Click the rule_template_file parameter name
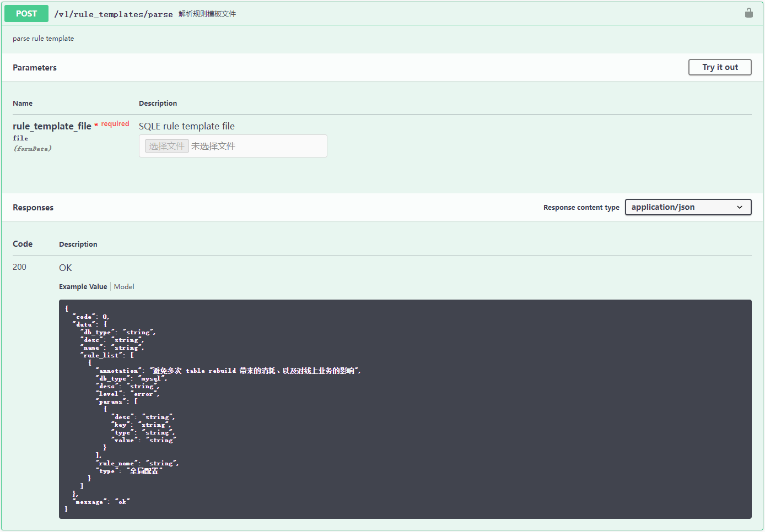Screen dimensions: 765x532 pyautogui.click(x=51, y=126)
